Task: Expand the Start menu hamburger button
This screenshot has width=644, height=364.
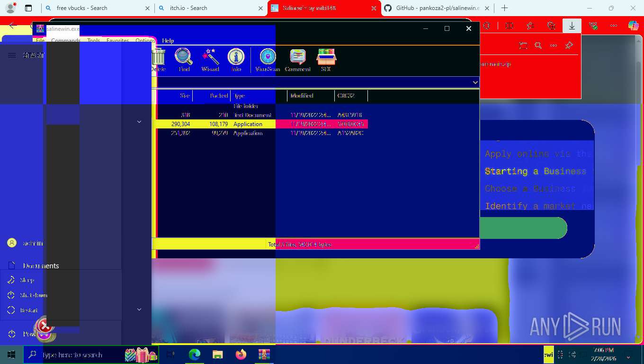Action: point(12,55)
